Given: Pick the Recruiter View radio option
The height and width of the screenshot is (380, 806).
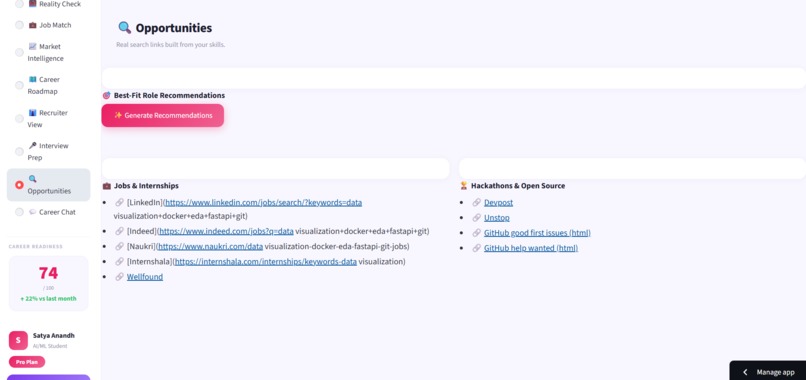Looking at the screenshot, I should click(x=19, y=119).
